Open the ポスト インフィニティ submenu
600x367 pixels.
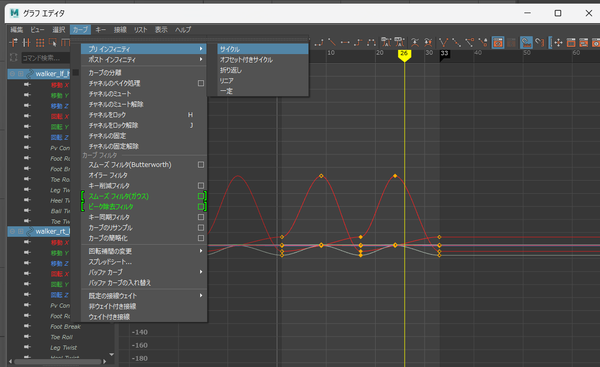coord(144,60)
